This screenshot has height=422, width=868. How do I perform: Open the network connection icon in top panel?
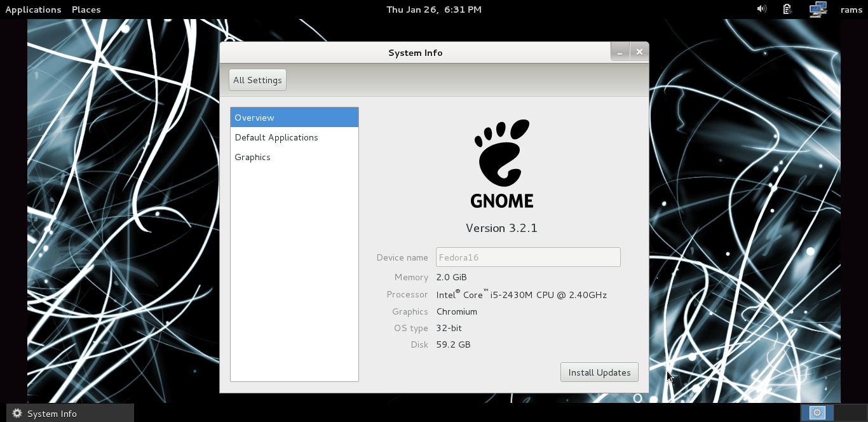[818, 9]
